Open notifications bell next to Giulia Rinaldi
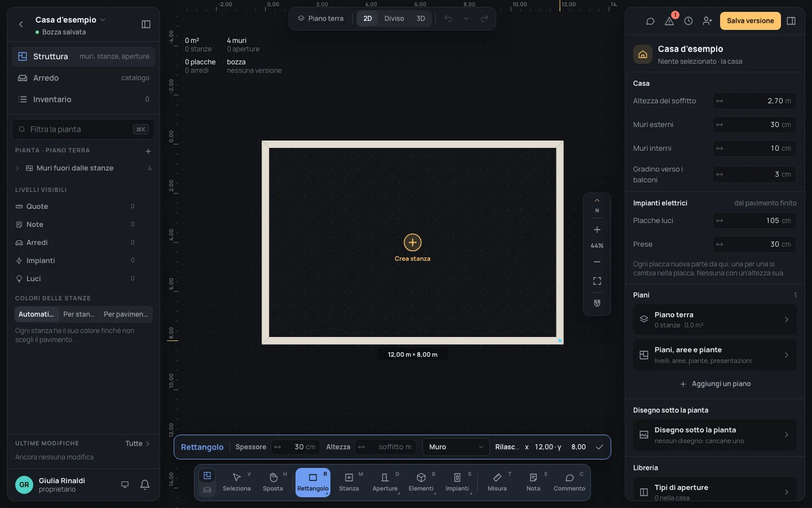This screenshot has height=508, width=812. pos(145,484)
